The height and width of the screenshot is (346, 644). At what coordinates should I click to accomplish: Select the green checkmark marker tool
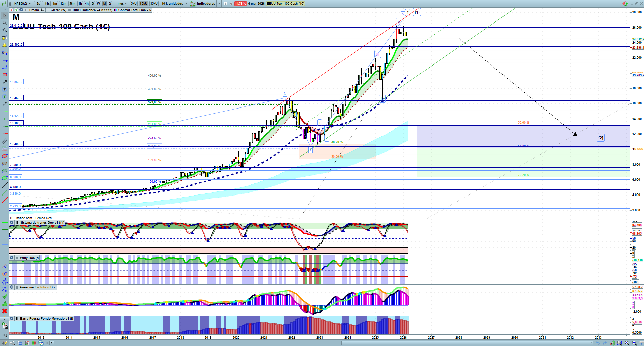(x=5, y=296)
